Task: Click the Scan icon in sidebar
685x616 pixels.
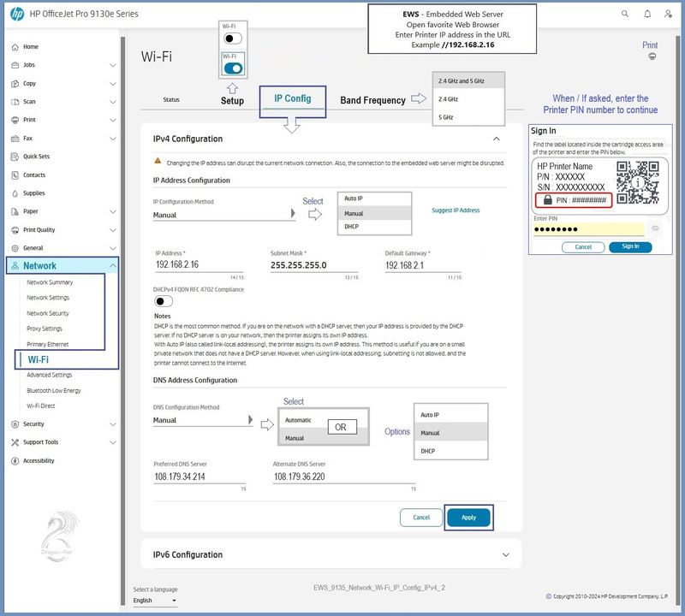Action: tap(15, 102)
